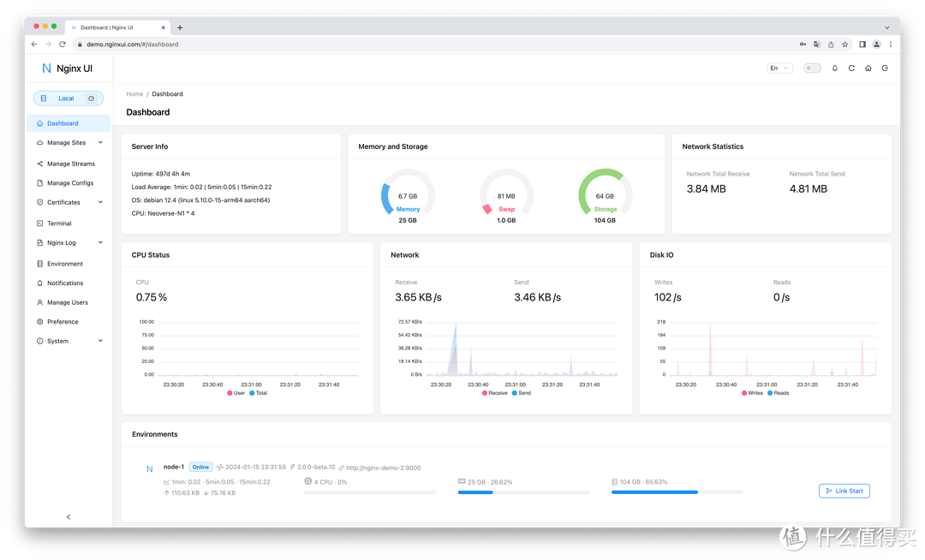
Task: Go to Manage Configs in sidebar
Action: (69, 183)
